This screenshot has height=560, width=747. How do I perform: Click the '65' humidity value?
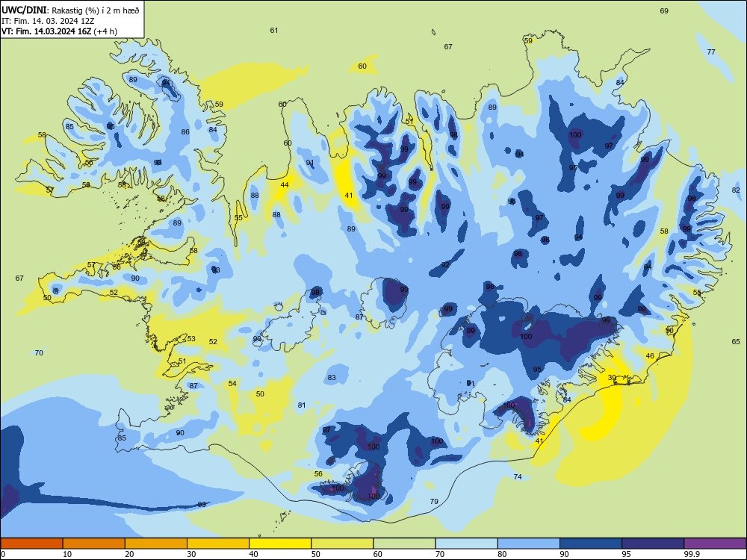tap(736, 341)
